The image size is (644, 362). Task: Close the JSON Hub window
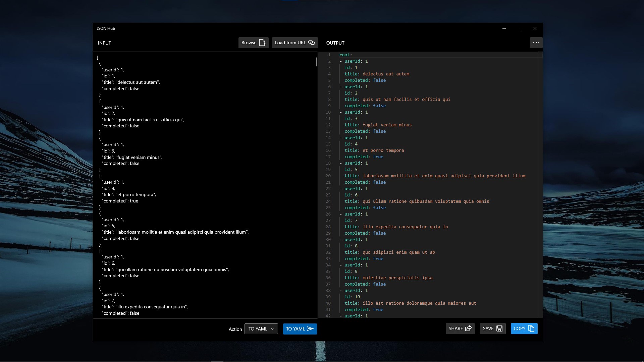tap(535, 28)
